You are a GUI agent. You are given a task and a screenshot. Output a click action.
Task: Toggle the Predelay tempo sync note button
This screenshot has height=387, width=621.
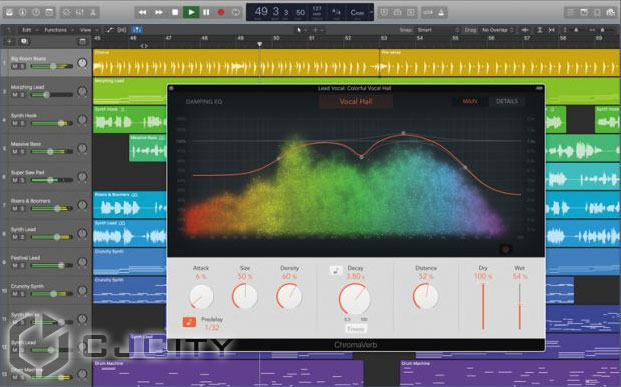pos(189,322)
